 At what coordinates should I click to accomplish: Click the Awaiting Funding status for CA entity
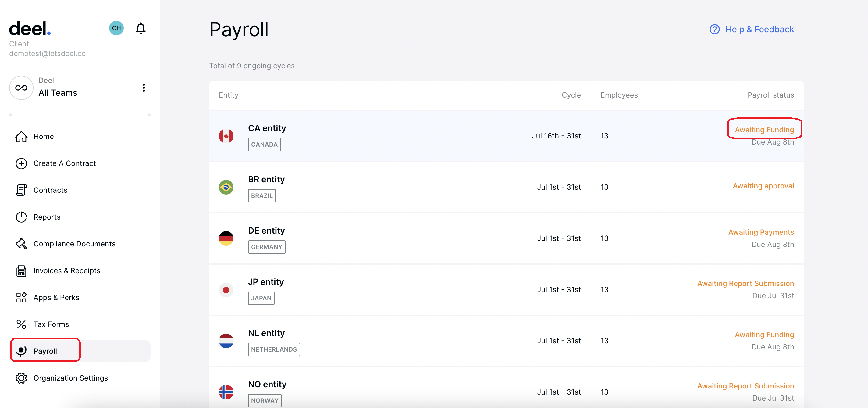pyautogui.click(x=764, y=130)
